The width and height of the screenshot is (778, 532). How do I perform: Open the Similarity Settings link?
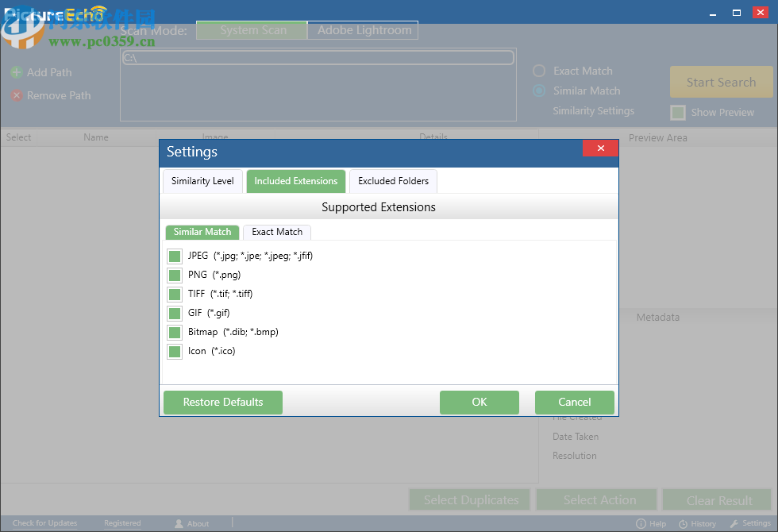pos(594,110)
